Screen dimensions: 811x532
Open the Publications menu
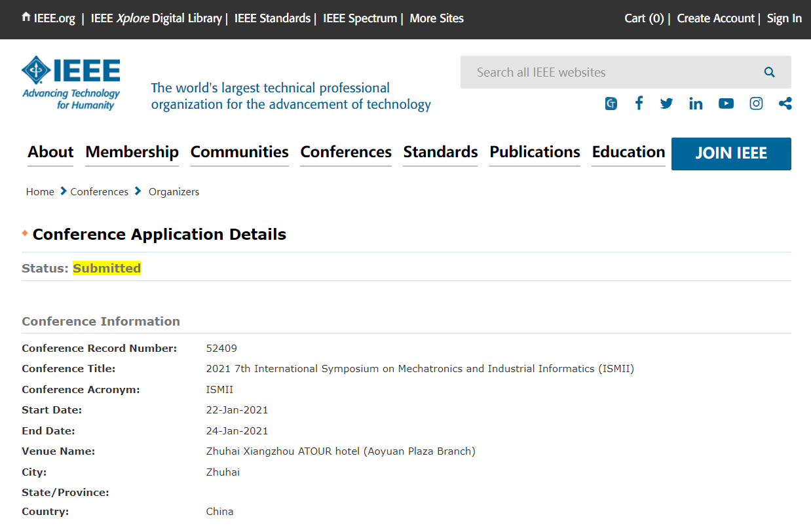coord(535,152)
